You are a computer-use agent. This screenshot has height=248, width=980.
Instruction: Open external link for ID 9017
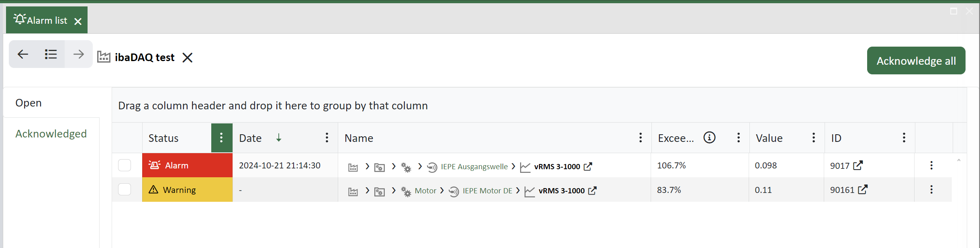click(x=858, y=166)
